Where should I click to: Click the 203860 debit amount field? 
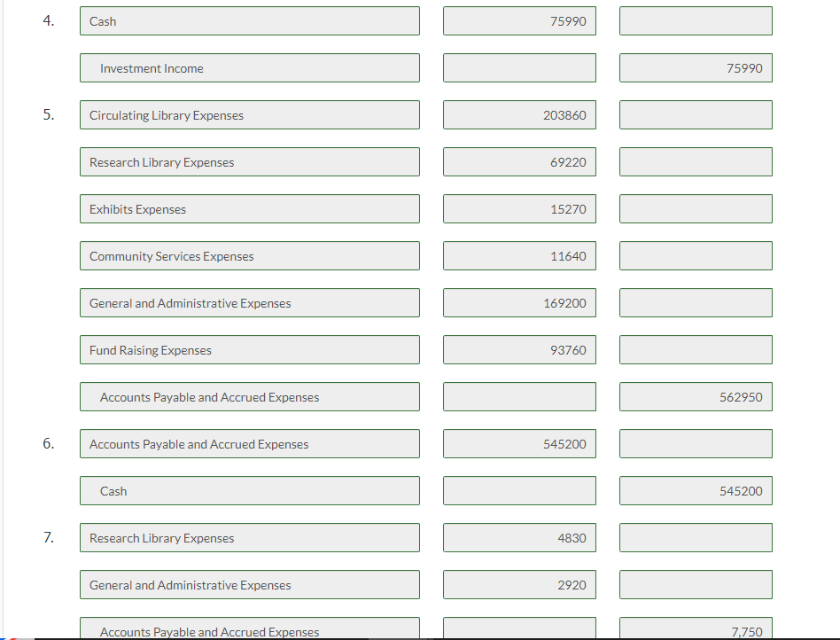tap(519, 114)
